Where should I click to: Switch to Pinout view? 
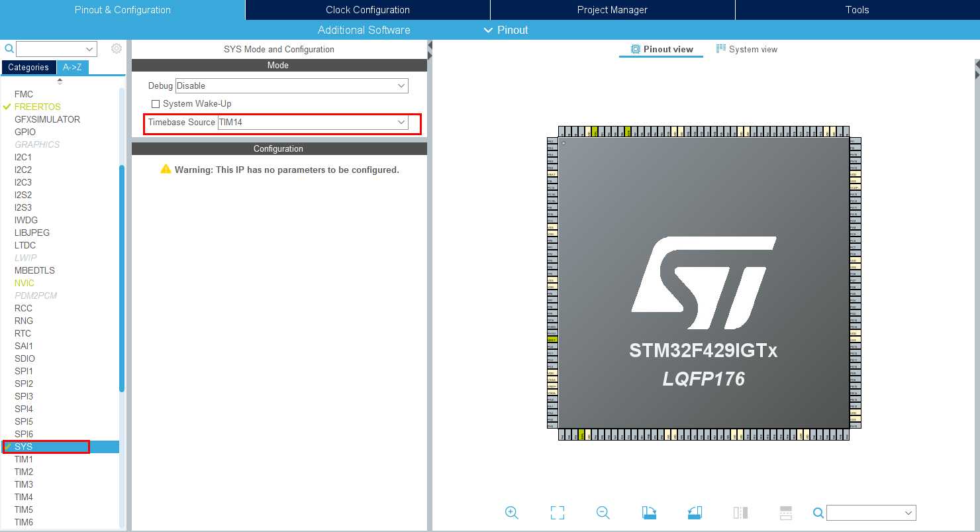tap(661, 49)
